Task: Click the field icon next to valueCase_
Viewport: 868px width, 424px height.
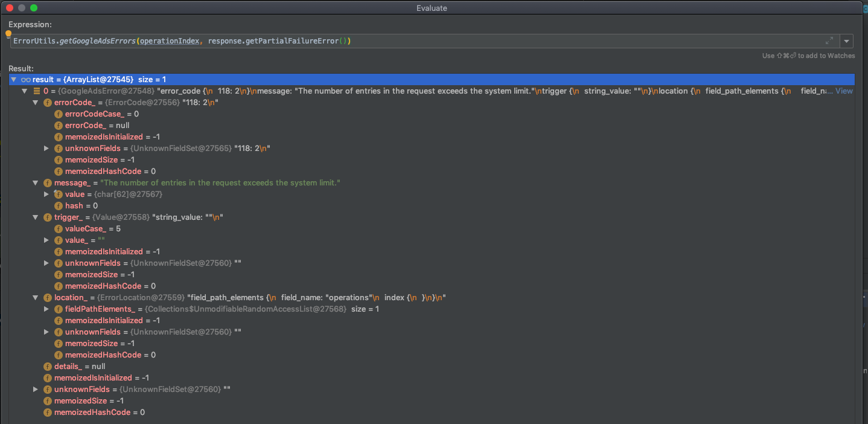Action: 59,228
